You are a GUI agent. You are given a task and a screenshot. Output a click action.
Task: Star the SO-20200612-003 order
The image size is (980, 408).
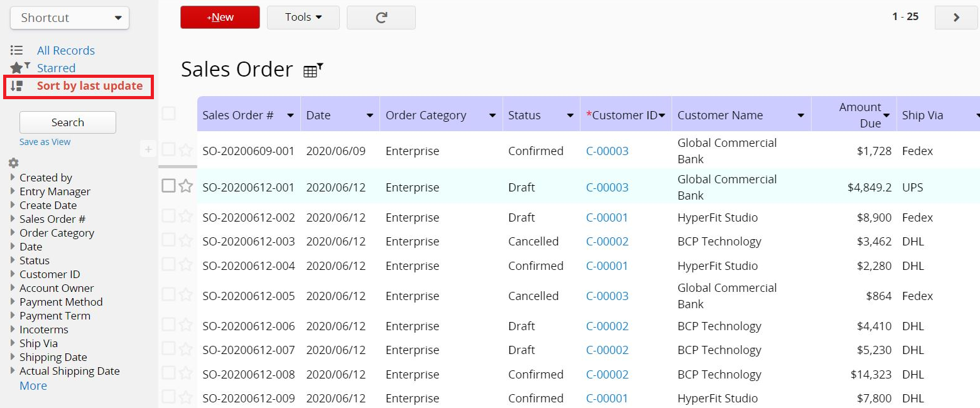pos(185,240)
